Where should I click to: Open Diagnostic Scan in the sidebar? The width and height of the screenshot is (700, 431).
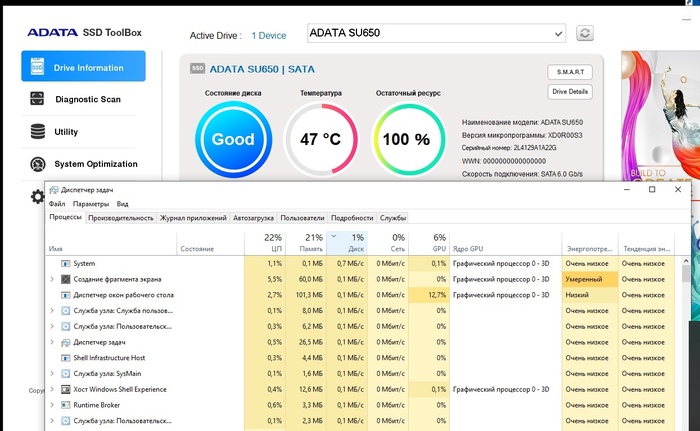pyautogui.click(x=87, y=99)
